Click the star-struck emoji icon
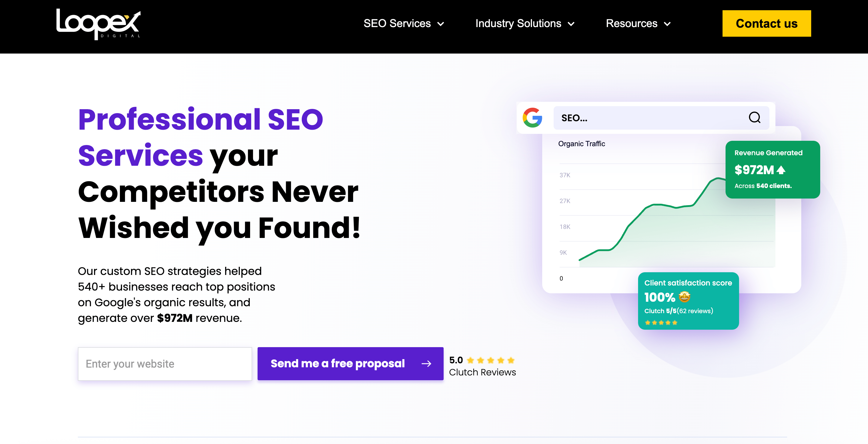This screenshot has width=868, height=444. pos(685,297)
